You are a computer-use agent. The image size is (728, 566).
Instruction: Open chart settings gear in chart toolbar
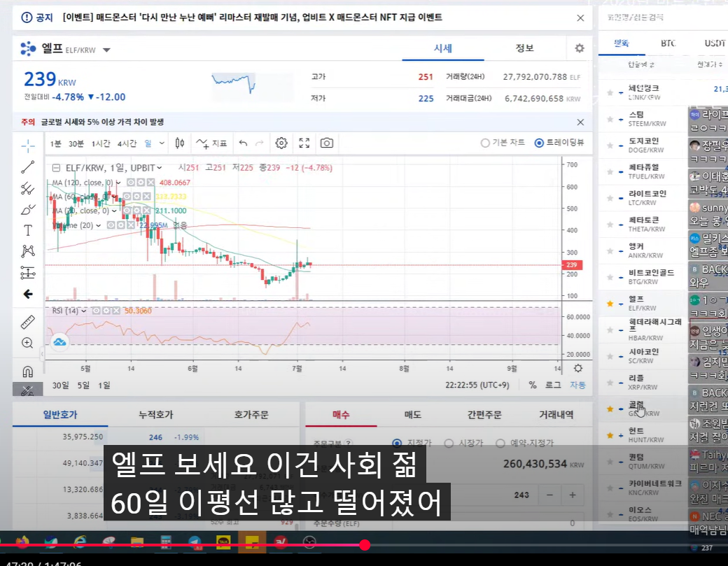(281, 143)
